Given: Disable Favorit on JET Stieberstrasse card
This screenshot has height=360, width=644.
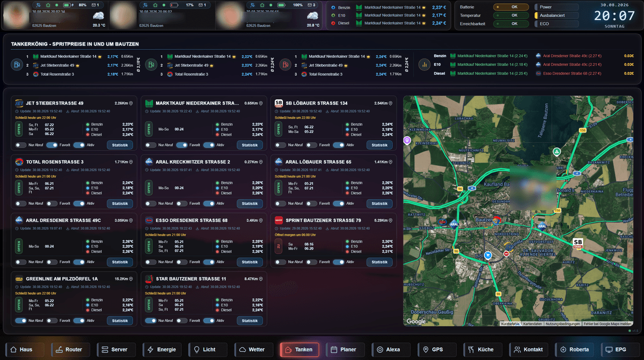Looking at the screenshot, I should click(52, 145).
